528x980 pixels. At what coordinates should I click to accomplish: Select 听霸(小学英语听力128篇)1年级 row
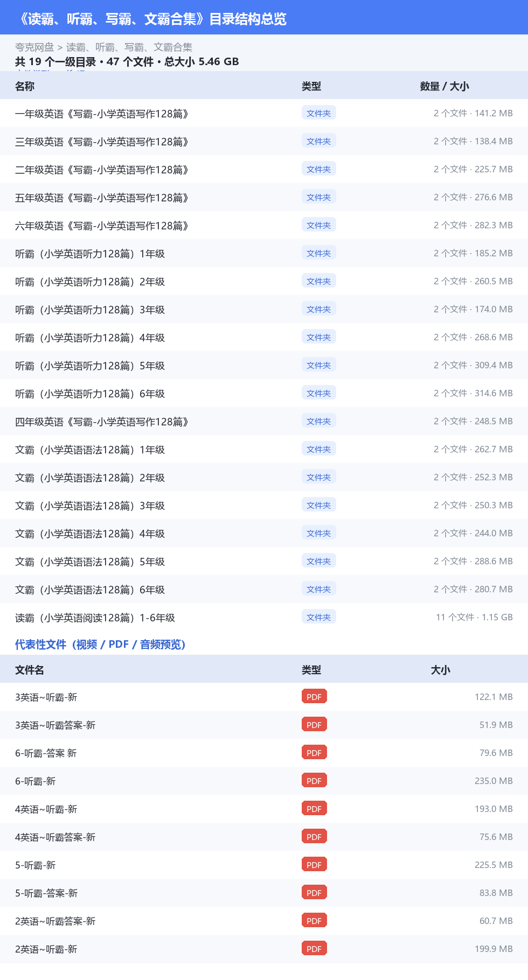click(x=264, y=253)
